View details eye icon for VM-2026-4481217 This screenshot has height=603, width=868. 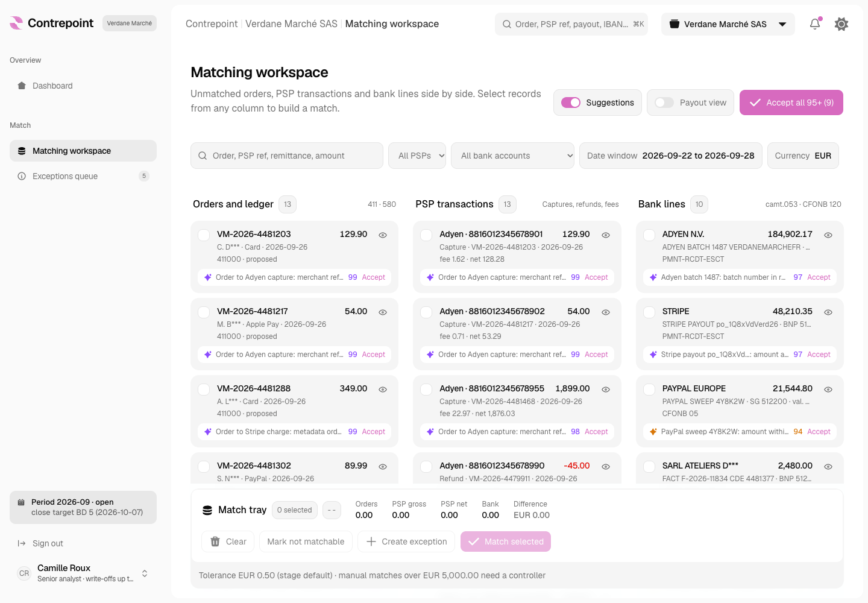point(383,312)
